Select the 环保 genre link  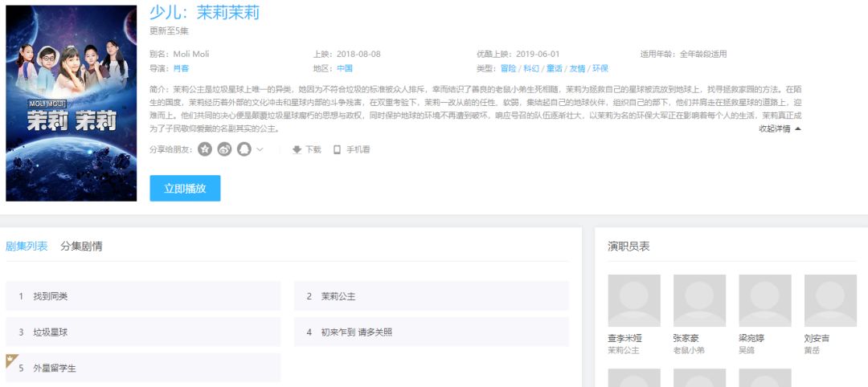[600, 68]
